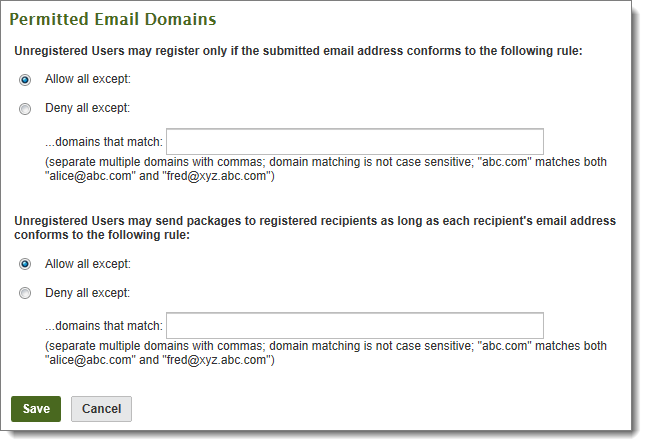Click the 'Permitted Email Domains' heading
Viewport: 647px width, 446px height.
click(112, 19)
